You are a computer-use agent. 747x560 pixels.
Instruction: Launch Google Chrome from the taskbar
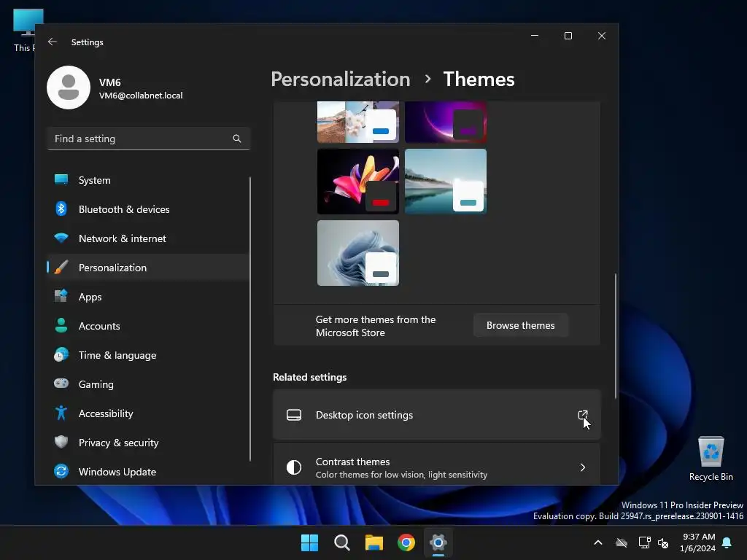coord(406,542)
